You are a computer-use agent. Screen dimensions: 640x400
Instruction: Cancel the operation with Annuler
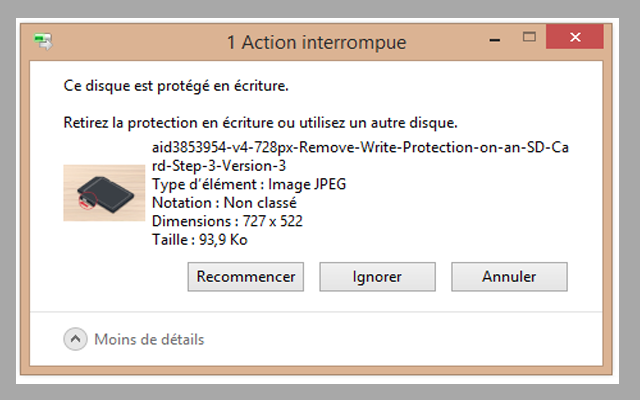tap(509, 277)
